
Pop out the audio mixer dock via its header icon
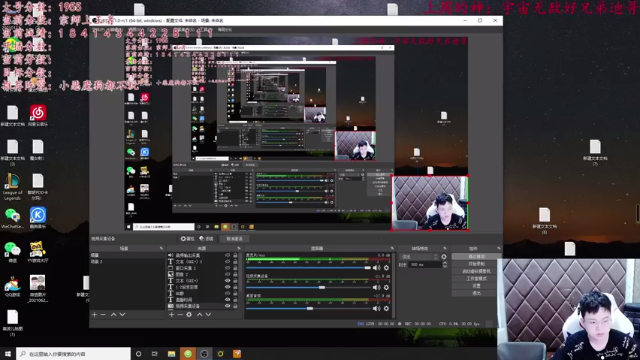(x=392, y=248)
